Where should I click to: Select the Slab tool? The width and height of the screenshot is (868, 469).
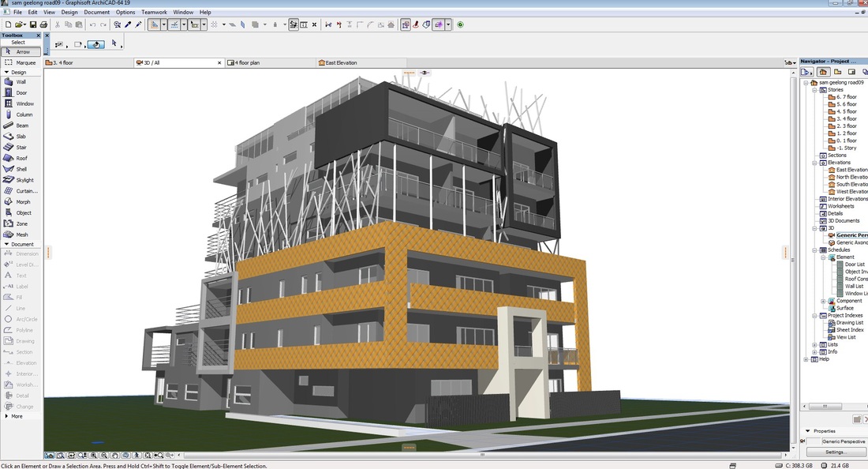(x=24, y=136)
